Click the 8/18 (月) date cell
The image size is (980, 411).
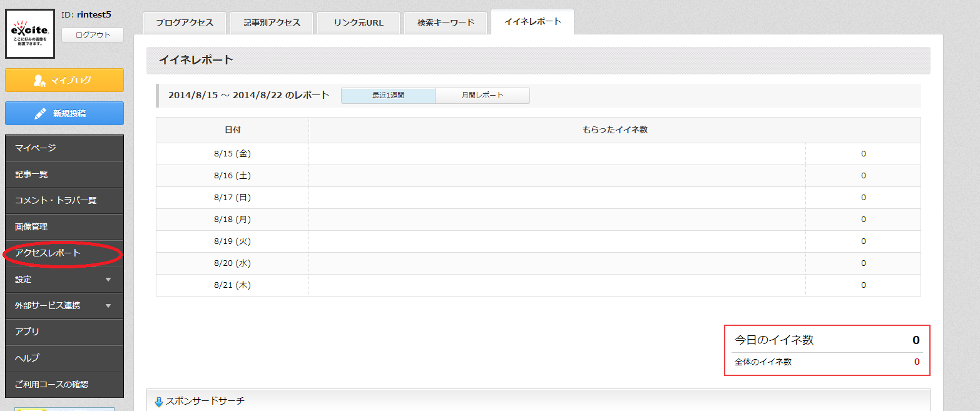(x=232, y=220)
